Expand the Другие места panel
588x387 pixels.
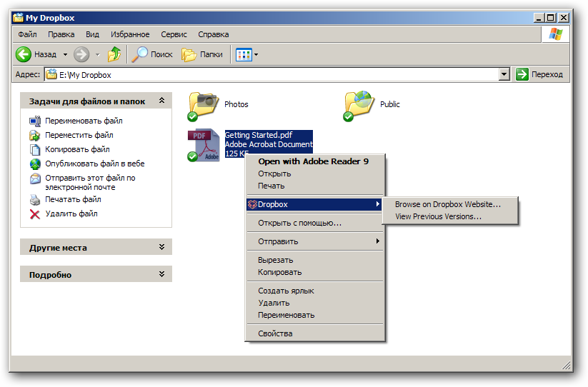161,247
